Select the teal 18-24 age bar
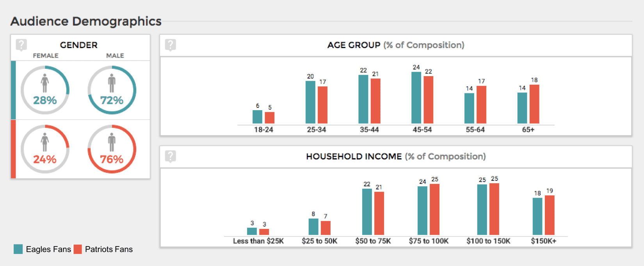This screenshot has height=266, width=644. tap(257, 117)
